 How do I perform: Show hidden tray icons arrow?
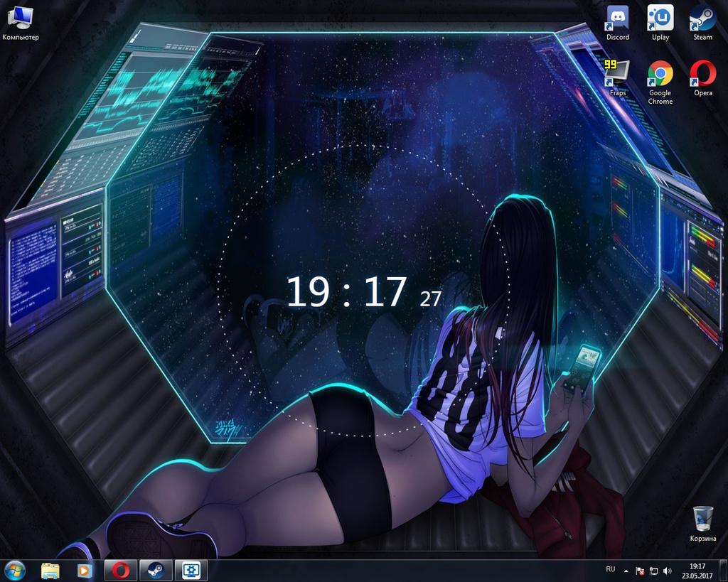coord(626,571)
